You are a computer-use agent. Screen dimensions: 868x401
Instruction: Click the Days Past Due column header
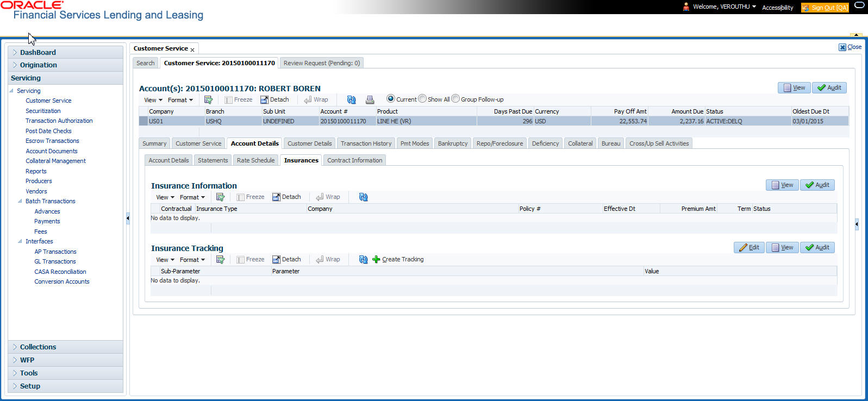pyautogui.click(x=505, y=111)
